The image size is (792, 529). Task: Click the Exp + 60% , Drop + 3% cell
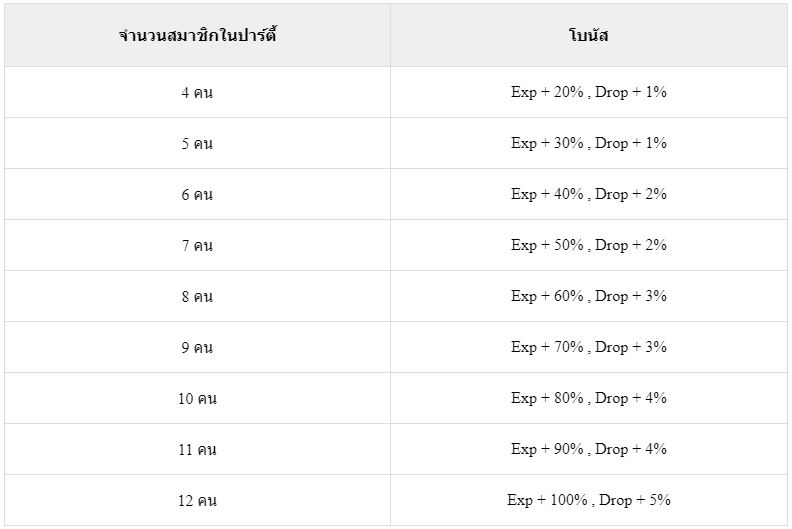pos(588,297)
